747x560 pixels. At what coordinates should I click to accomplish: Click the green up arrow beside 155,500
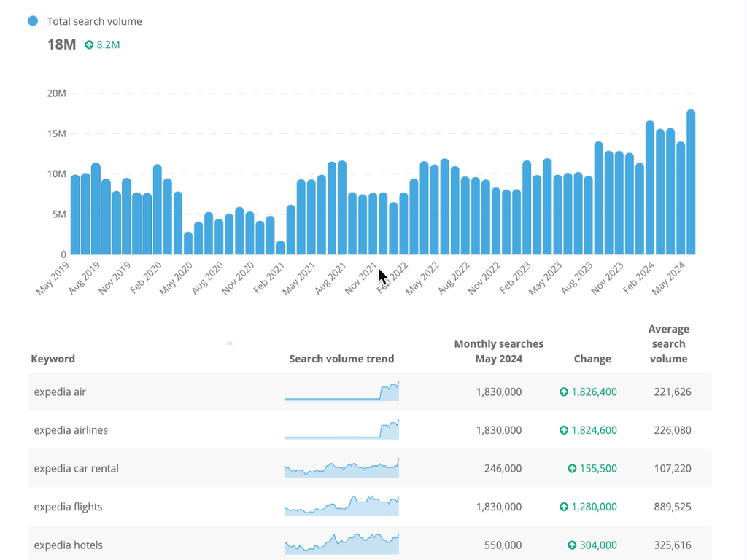(572, 469)
